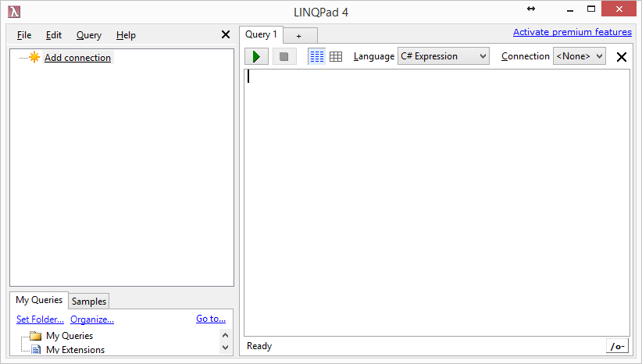Open the Edit menu

[54, 35]
